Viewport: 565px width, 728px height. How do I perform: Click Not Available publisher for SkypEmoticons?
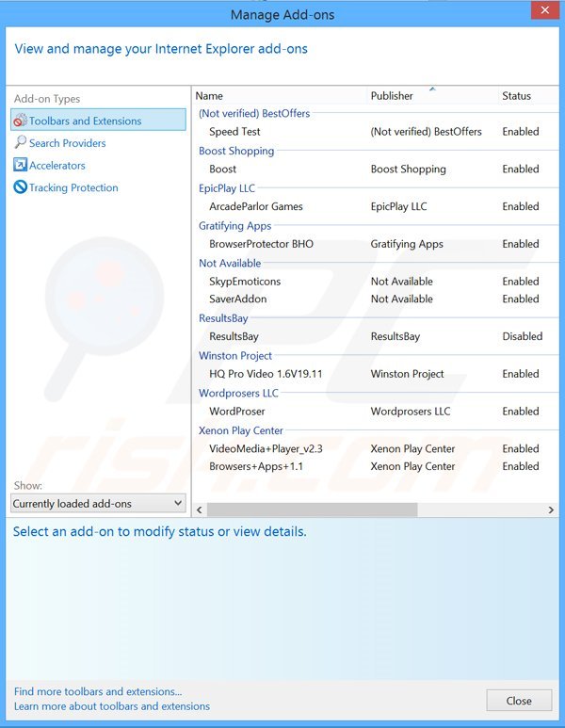pos(401,282)
